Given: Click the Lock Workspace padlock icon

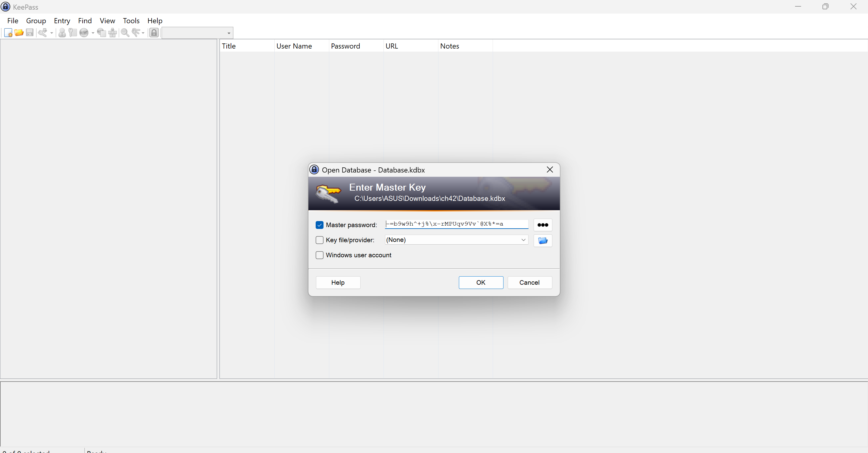Looking at the screenshot, I should coord(154,33).
